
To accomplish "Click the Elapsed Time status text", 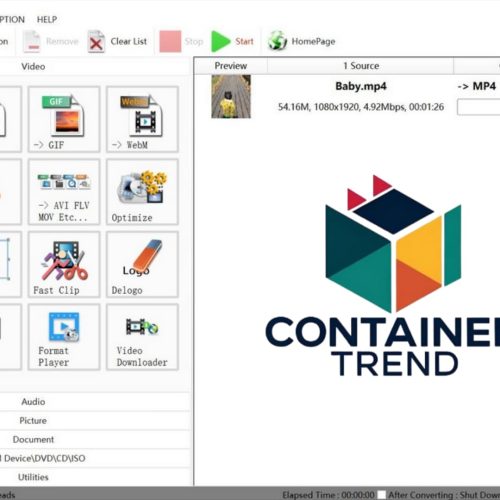I will point(329,495).
